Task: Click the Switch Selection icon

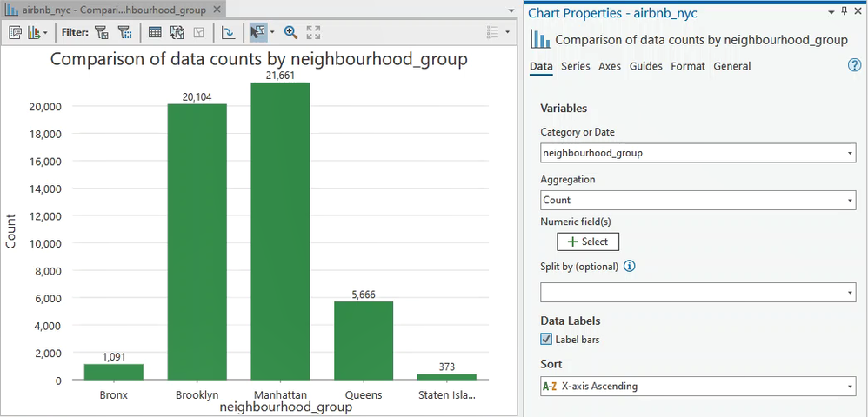Action: [x=177, y=32]
